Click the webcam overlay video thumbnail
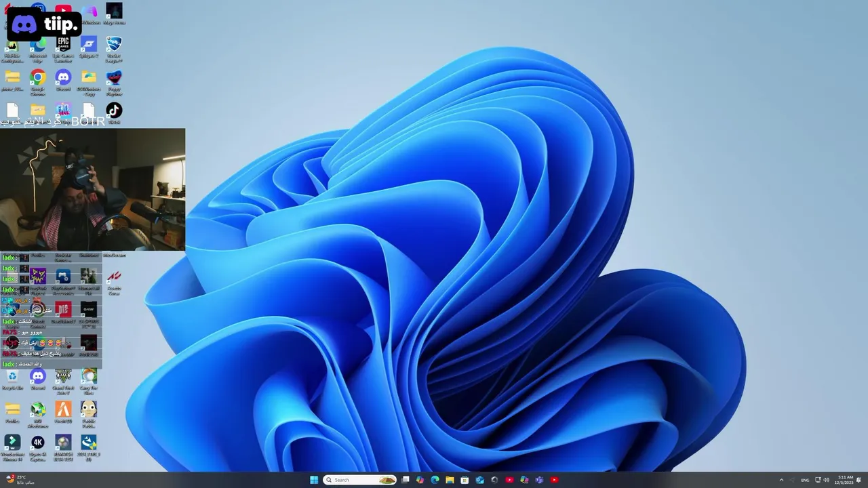 click(92, 190)
